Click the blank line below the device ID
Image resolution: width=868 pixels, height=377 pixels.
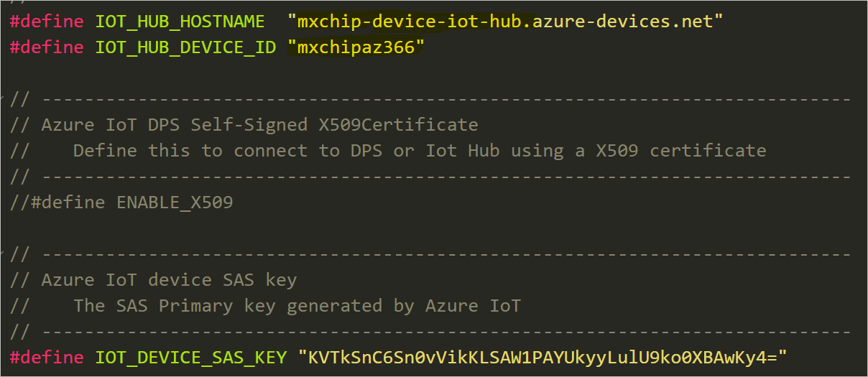point(431,73)
